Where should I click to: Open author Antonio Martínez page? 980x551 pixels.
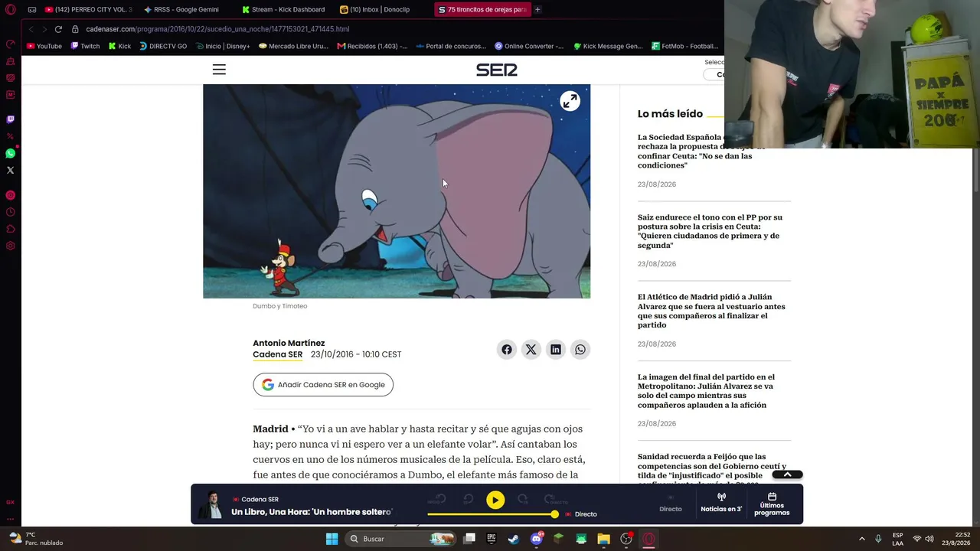pyautogui.click(x=289, y=343)
